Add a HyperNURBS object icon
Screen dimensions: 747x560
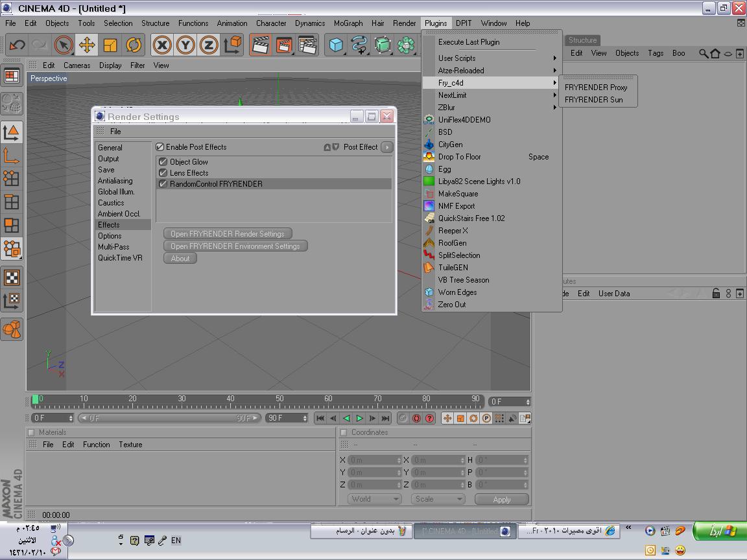point(383,45)
